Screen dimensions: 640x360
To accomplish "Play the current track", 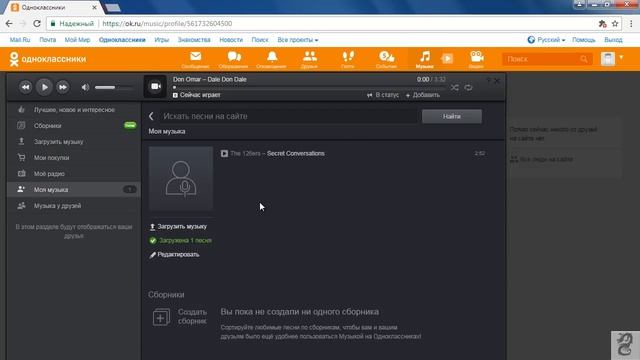I will point(44,87).
